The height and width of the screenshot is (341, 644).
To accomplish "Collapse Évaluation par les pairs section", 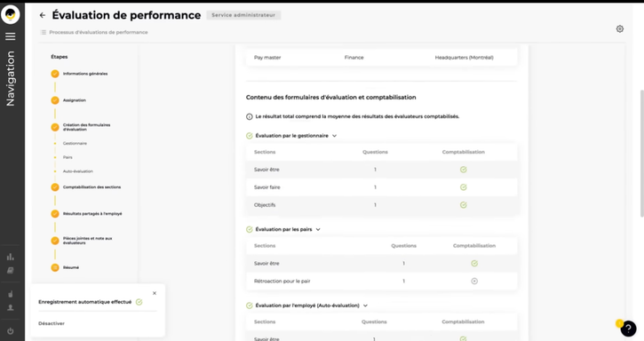I will click(318, 229).
